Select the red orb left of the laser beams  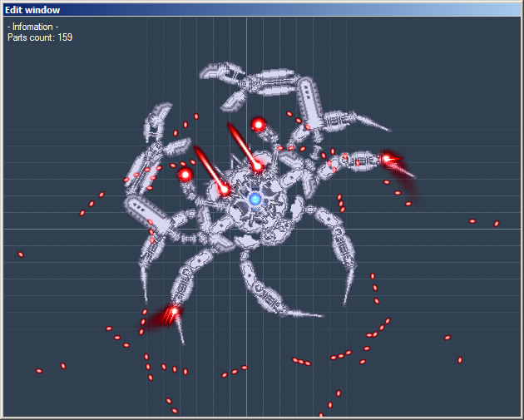[x=185, y=174]
